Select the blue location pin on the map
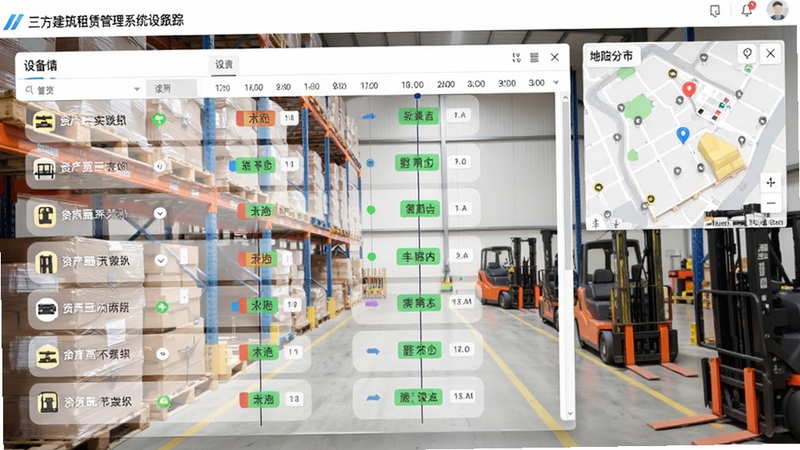Screen dimensions: 800x450 tap(683, 135)
